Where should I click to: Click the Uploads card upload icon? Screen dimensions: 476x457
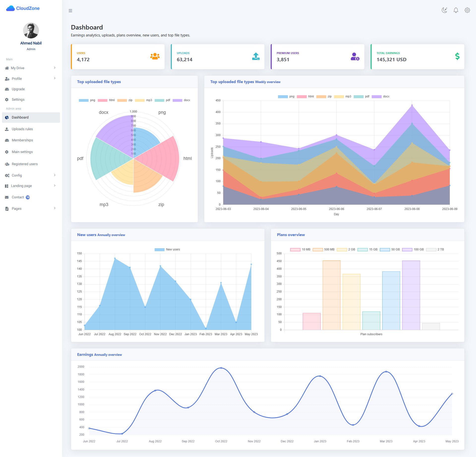tap(256, 56)
